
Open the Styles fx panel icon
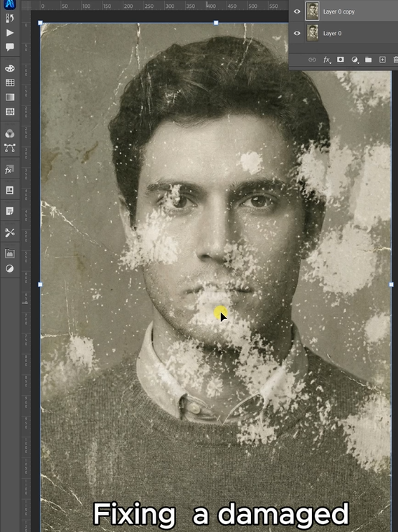click(9, 170)
